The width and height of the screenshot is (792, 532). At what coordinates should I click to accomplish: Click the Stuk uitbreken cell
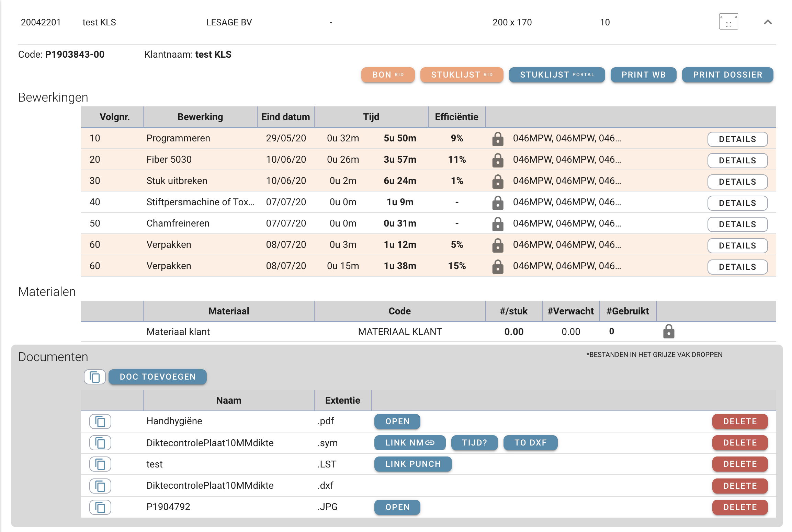pos(177,181)
